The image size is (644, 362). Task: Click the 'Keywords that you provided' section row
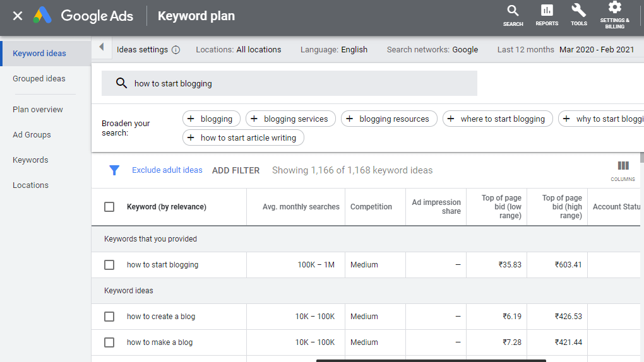366,239
